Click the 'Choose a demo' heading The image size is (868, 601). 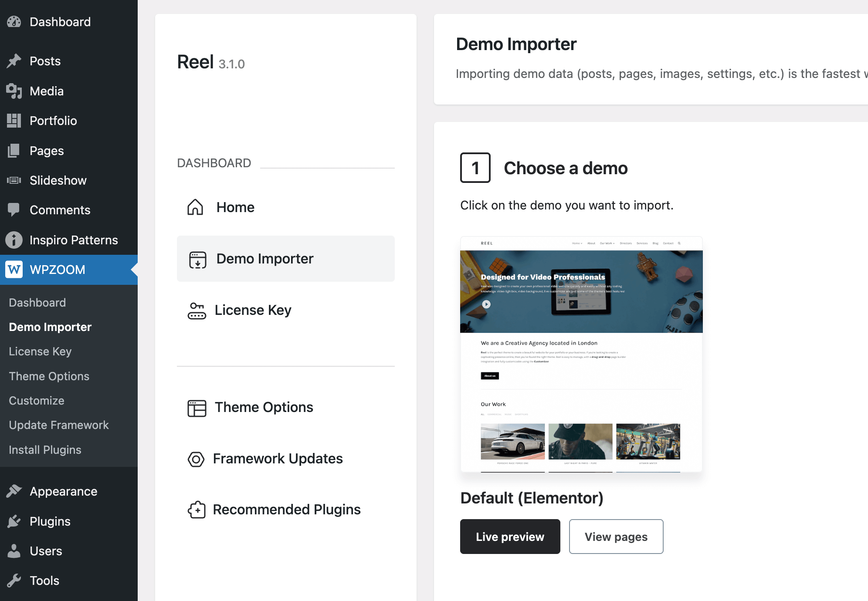566,168
